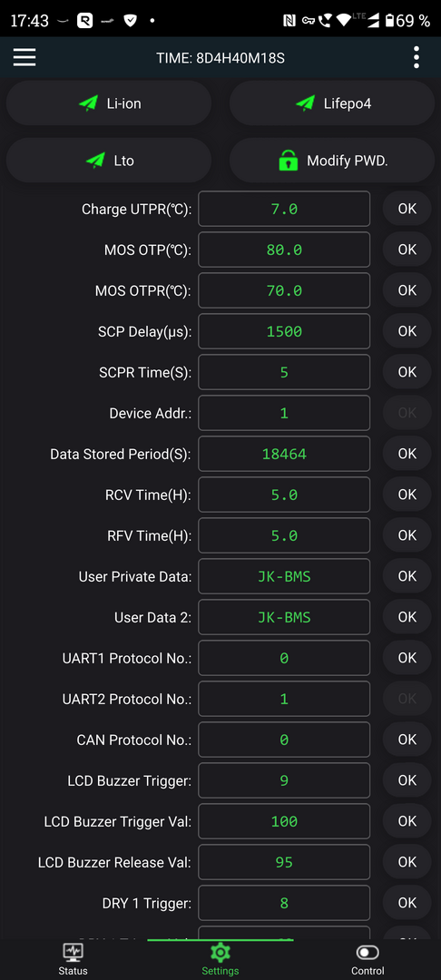This screenshot has height=980, width=441.
Task: Edit the Data Stored Period field
Action: (284, 454)
